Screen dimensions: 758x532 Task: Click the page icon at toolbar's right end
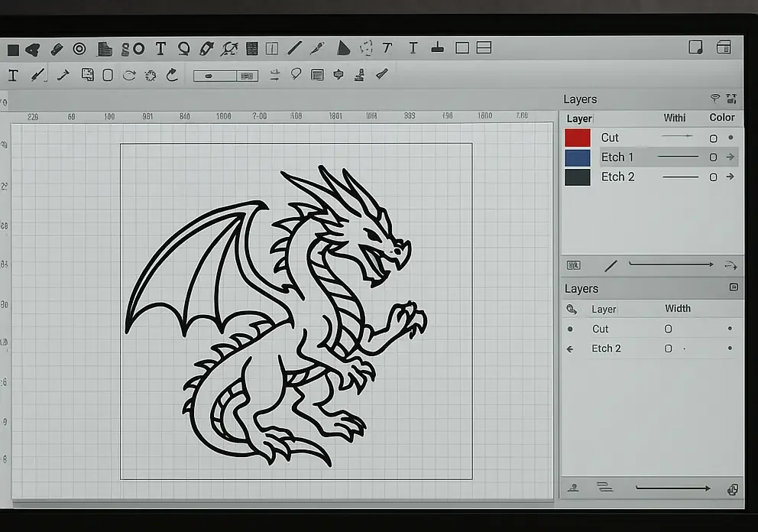click(x=695, y=47)
